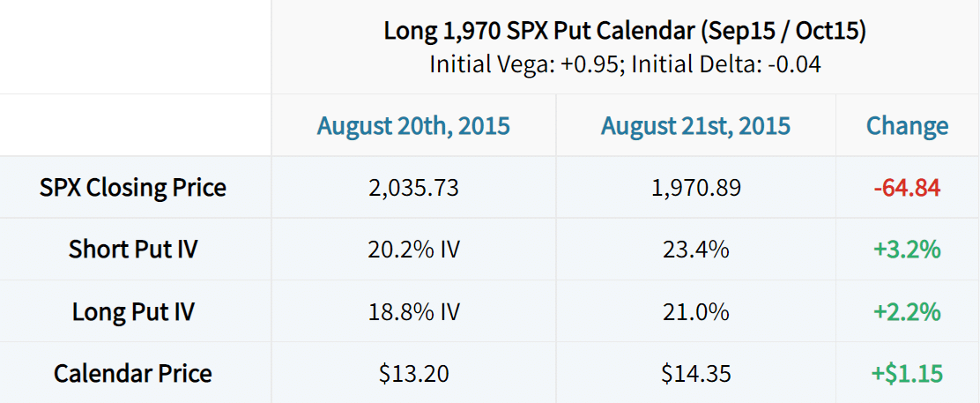Select the Initial Vega and Delta subtitle

pos(625,65)
